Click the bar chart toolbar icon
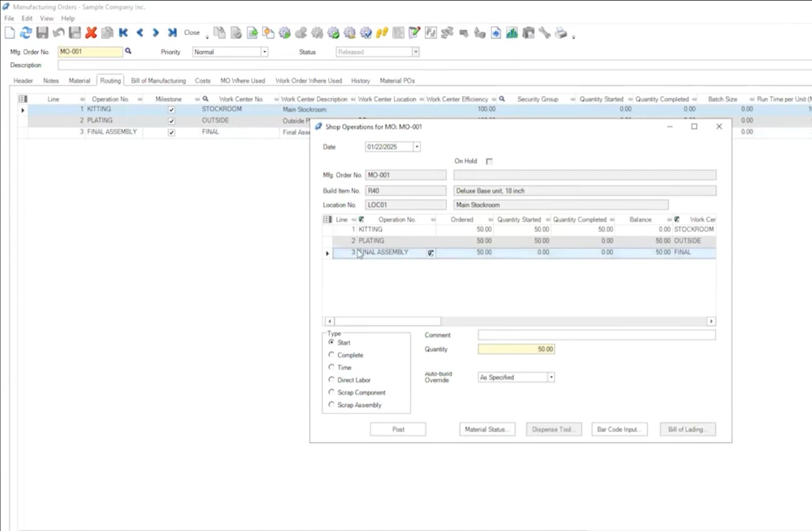The image size is (812, 531). 512,33
